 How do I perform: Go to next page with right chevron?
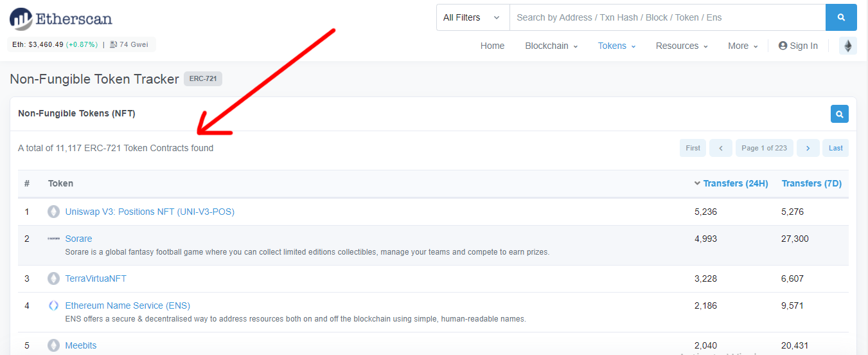(x=808, y=148)
